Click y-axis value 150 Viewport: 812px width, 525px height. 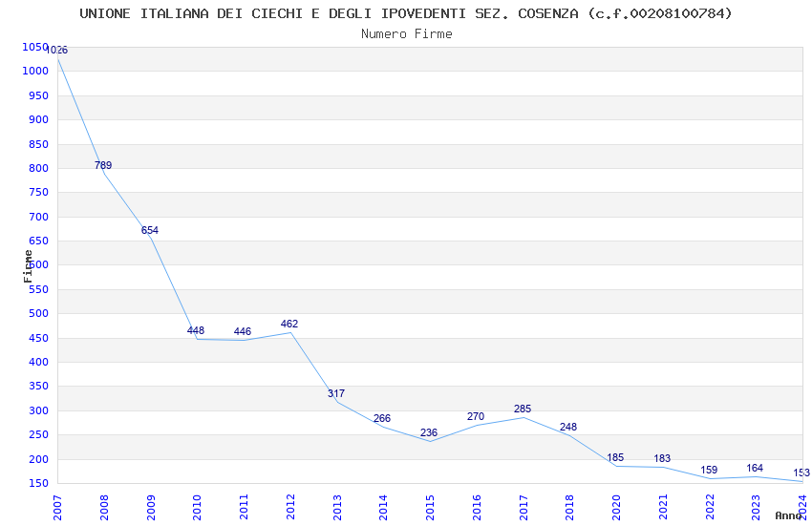[38, 483]
